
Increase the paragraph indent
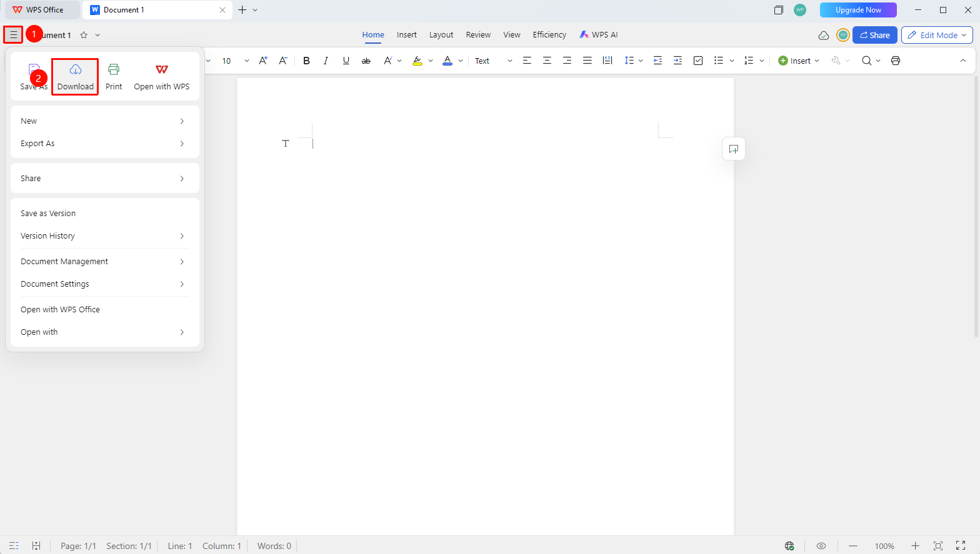677,61
